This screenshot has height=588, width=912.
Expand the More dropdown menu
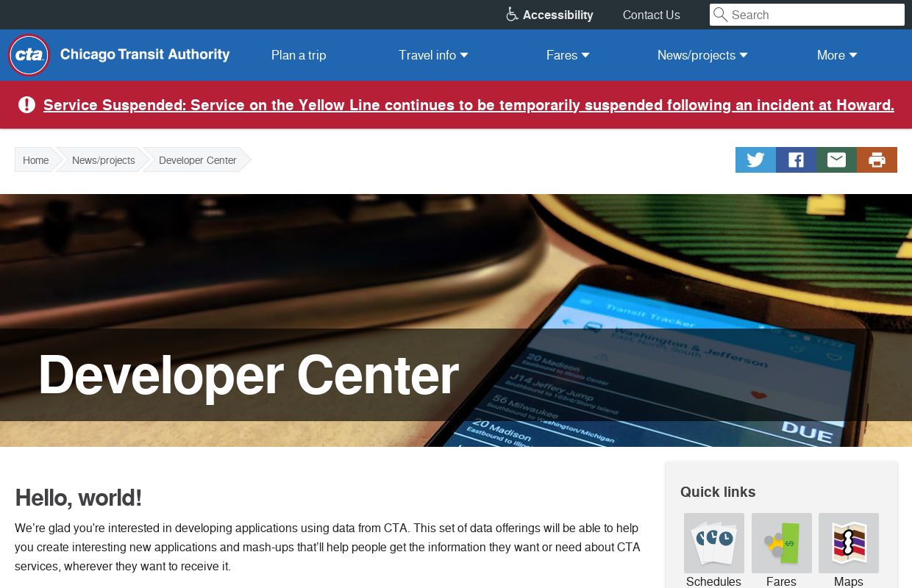(837, 55)
